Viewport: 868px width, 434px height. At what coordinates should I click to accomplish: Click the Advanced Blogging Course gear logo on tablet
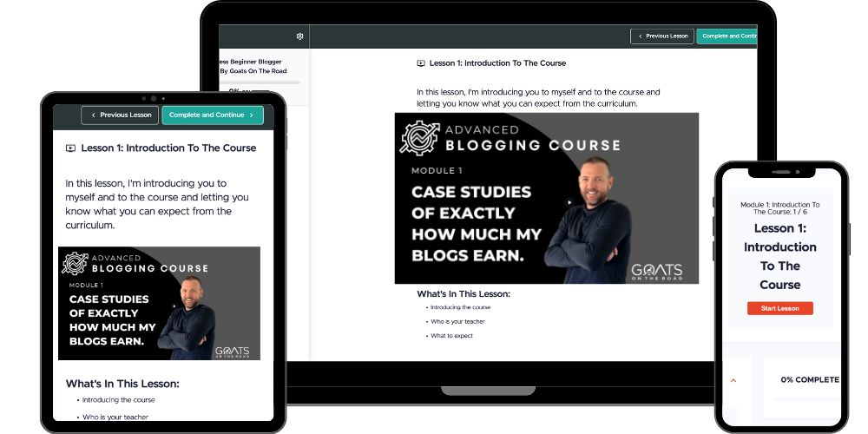click(x=75, y=264)
